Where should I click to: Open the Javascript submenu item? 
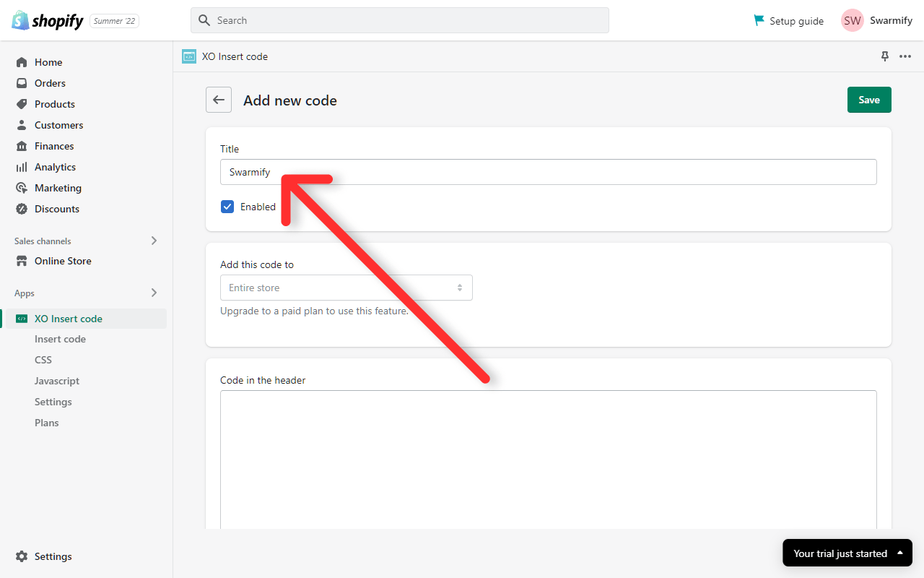(x=57, y=381)
